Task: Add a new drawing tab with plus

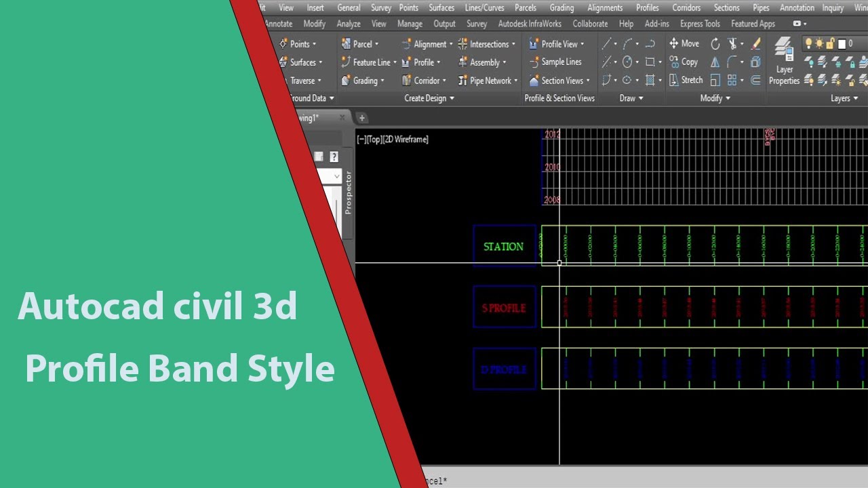Action: coord(361,118)
